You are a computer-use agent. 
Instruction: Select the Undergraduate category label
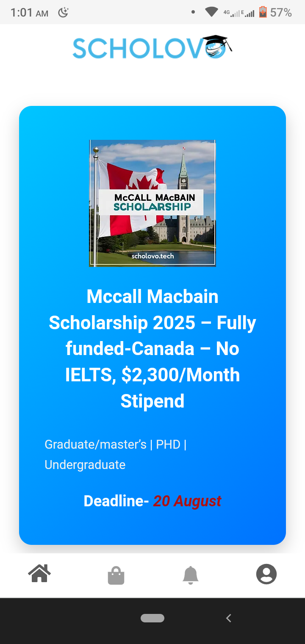pyautogui.click(x=85, y=465)
